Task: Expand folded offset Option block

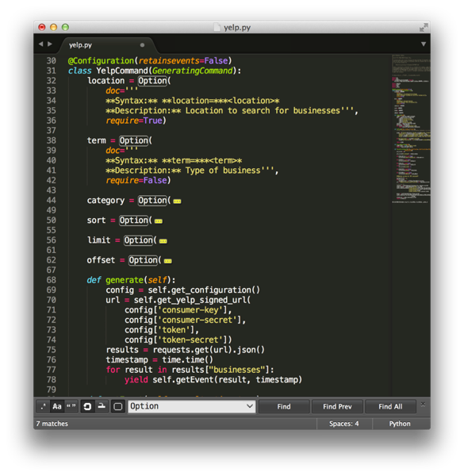Action: click(x=168, y=261)
